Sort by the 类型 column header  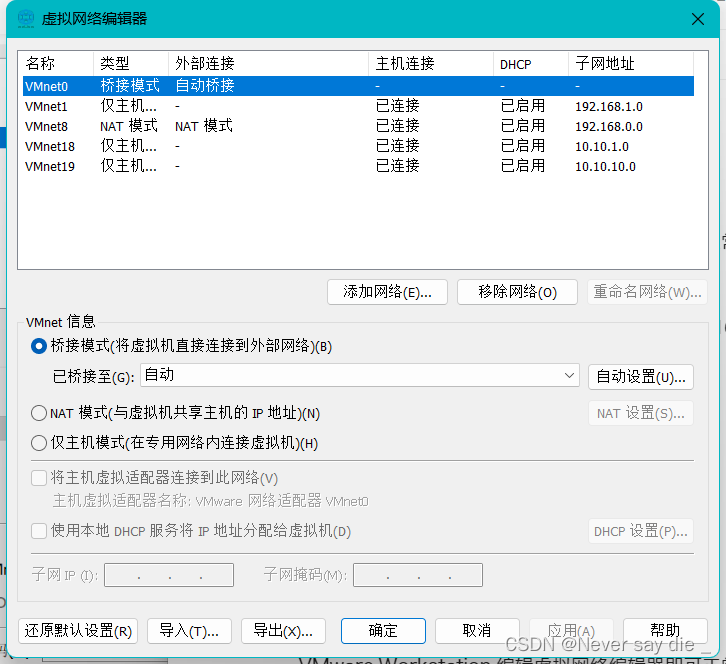tap(131, 63)
